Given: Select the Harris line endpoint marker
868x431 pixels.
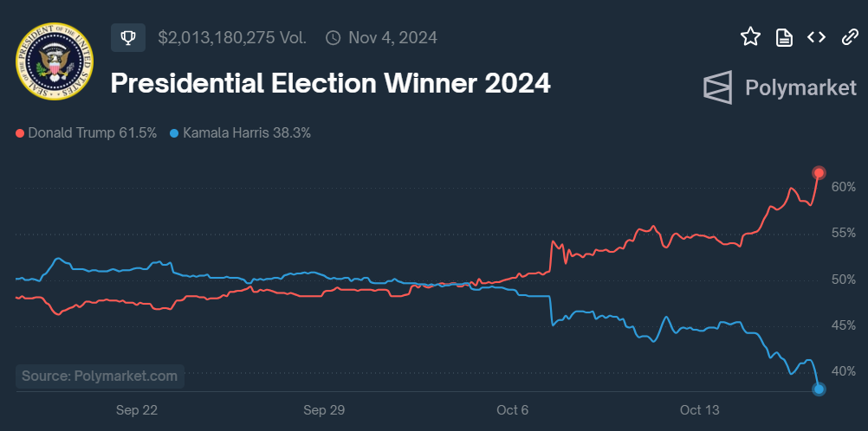Looking at the screenshot, I should click(819, 389).
